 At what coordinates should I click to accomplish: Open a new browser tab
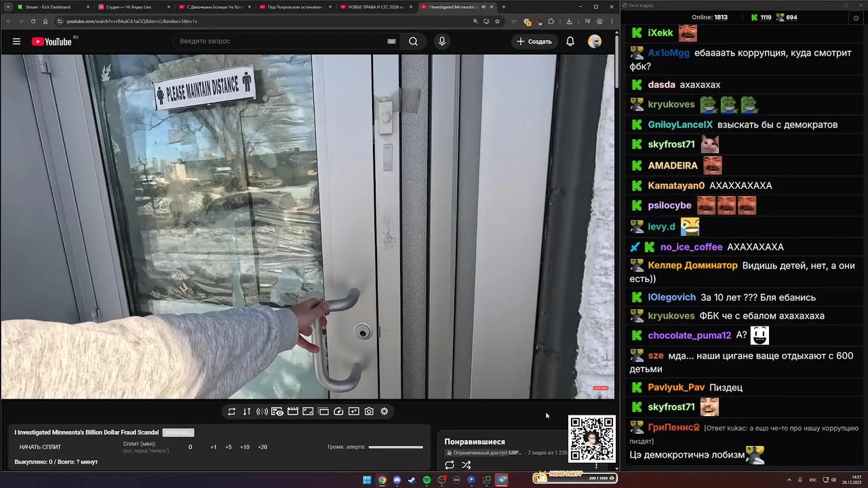[503, 7]
